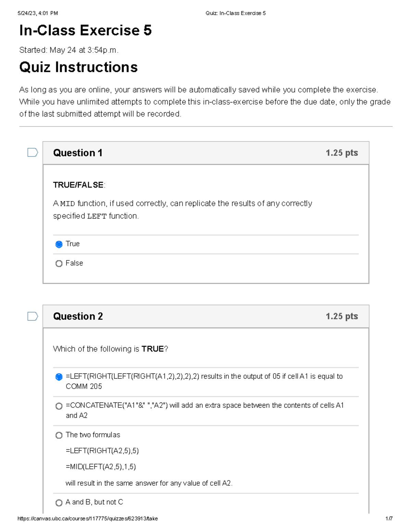Click the radio circle beside 'The two formulas'

tap(59, 435)
